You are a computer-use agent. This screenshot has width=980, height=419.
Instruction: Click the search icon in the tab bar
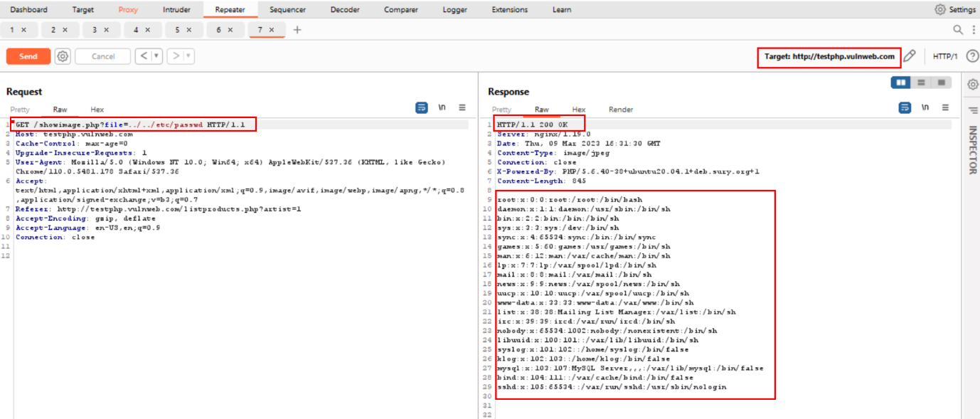[x=958, y=30]
